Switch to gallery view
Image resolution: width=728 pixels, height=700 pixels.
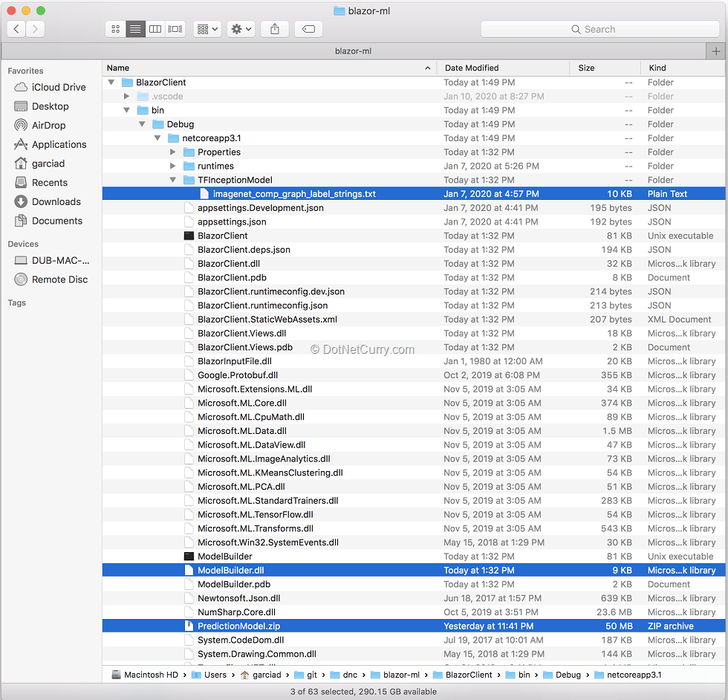(174, 29)
